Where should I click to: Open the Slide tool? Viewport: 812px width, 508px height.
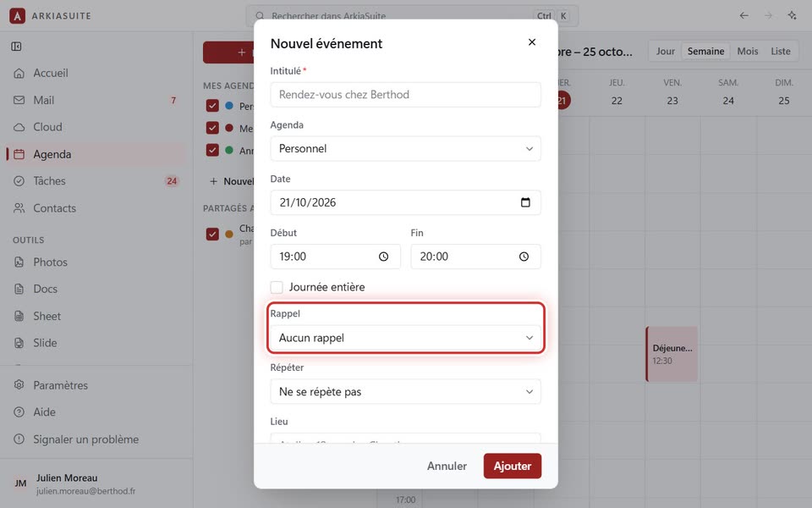96,343
